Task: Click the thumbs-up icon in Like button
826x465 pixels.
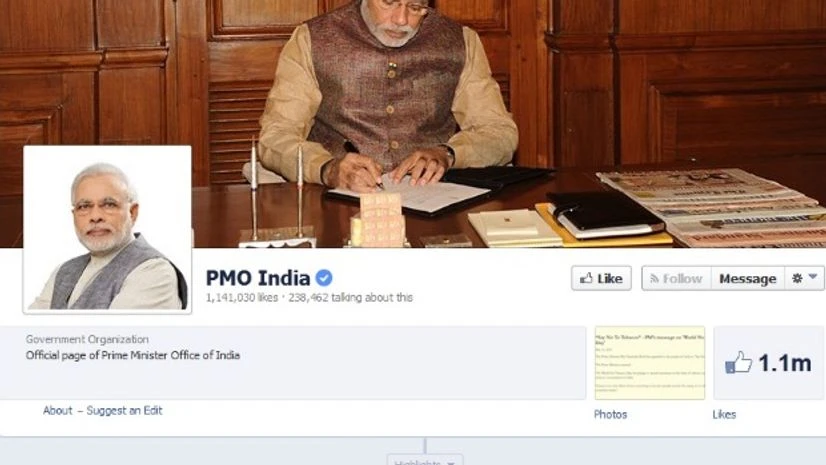Action: point(586,278)
